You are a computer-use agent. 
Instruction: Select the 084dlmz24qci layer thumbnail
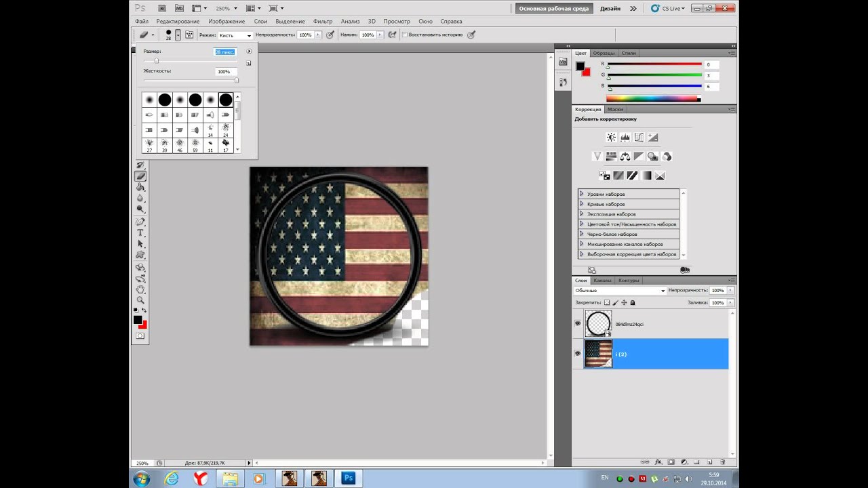click(598, 324)
